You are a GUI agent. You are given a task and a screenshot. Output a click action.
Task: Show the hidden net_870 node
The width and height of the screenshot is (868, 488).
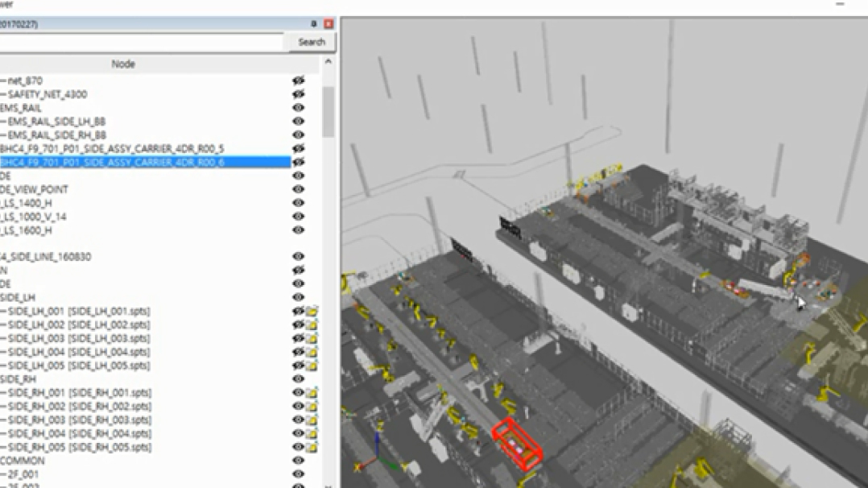click(x=298, y=81)
